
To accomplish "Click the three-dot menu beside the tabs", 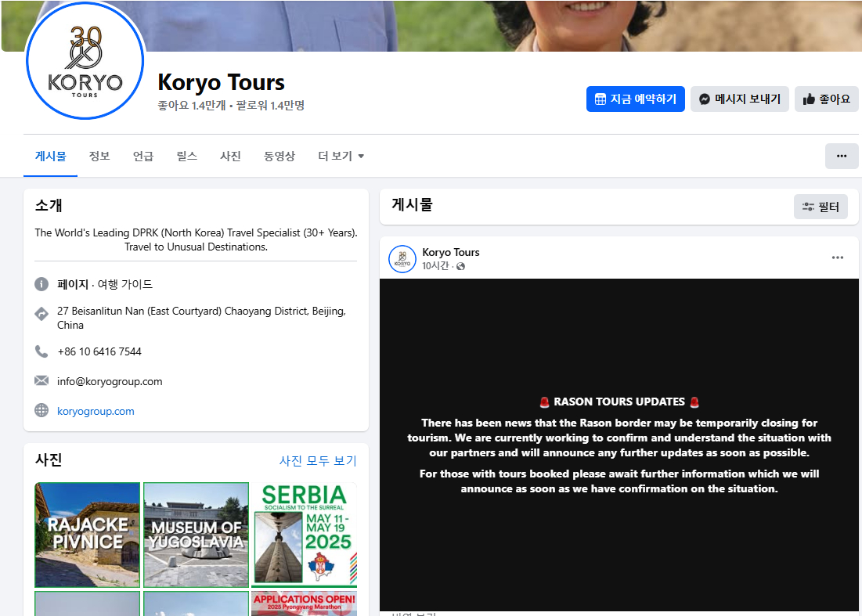I will (x=842, y=156).
